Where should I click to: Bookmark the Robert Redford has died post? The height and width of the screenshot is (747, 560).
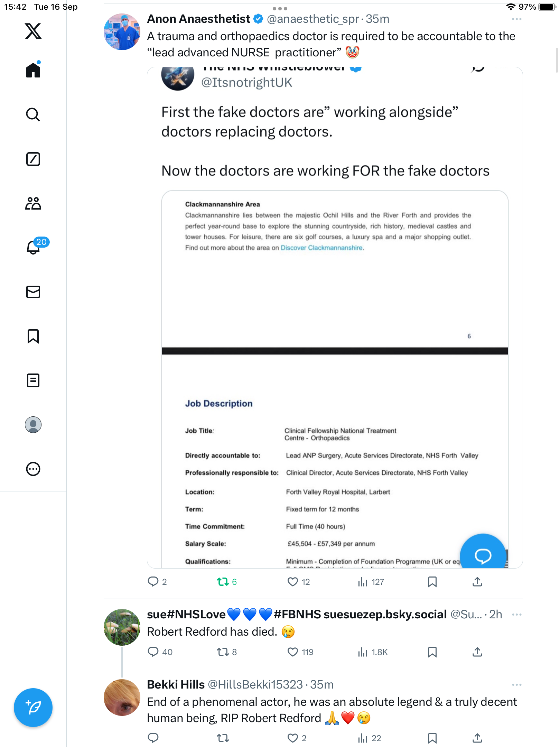(x=432, y=652)
